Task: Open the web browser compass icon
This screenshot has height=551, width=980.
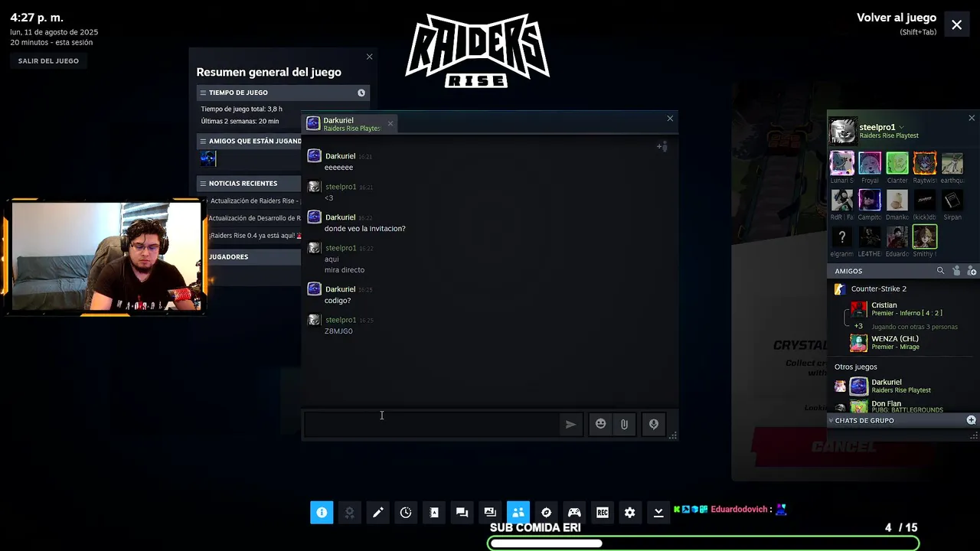Action: click(546, 513)
